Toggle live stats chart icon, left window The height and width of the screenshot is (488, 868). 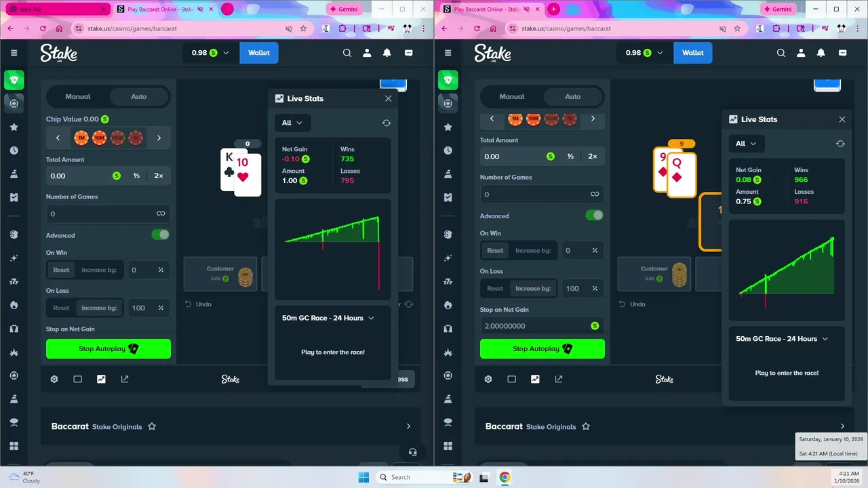pyautogui.click(x=101, y=379)
